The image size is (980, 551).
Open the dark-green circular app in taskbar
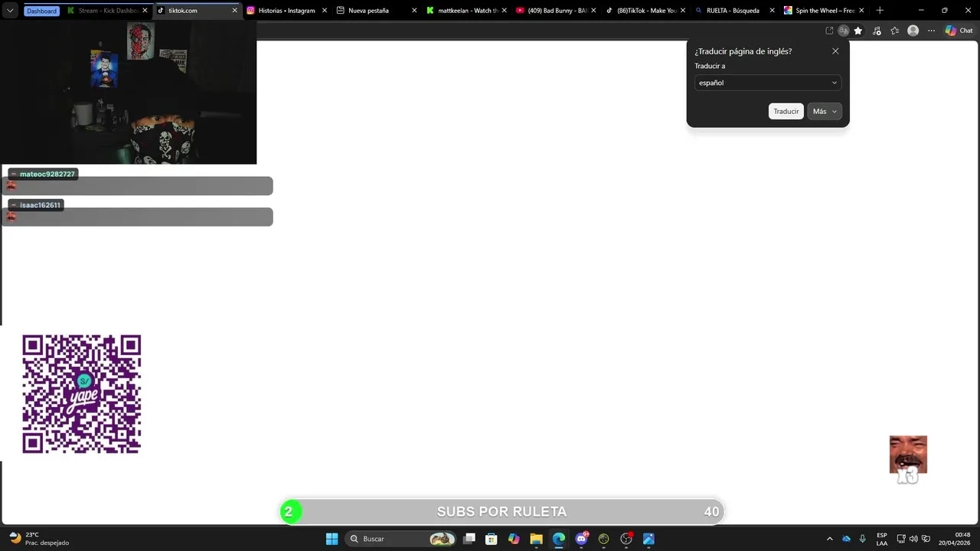[603, 539]
